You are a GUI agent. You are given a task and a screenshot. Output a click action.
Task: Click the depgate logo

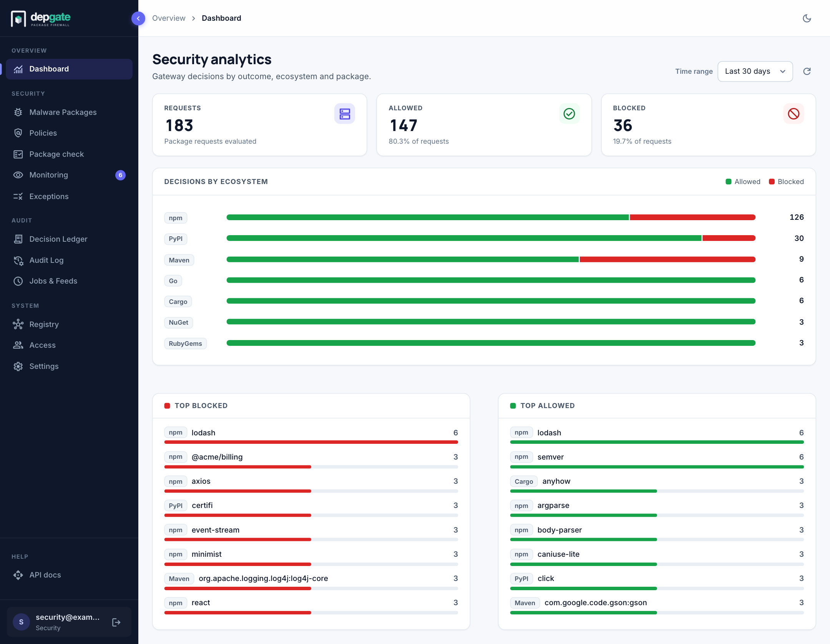[41, 18]
